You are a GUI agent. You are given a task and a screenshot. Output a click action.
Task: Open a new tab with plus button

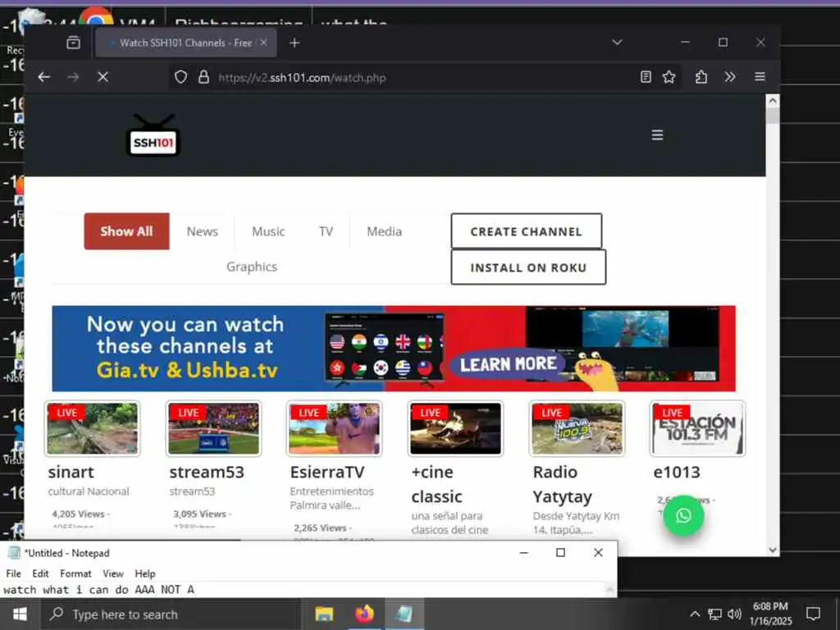(x=294, y=43)
